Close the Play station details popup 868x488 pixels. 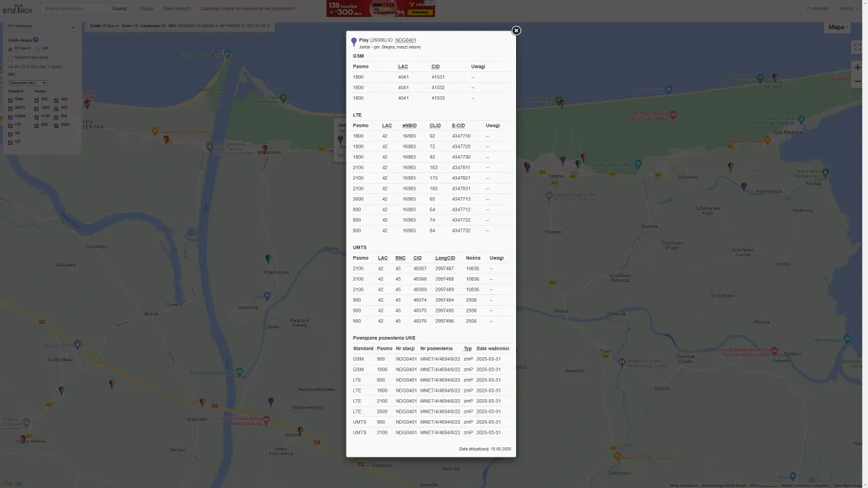[x=516, y=30]
